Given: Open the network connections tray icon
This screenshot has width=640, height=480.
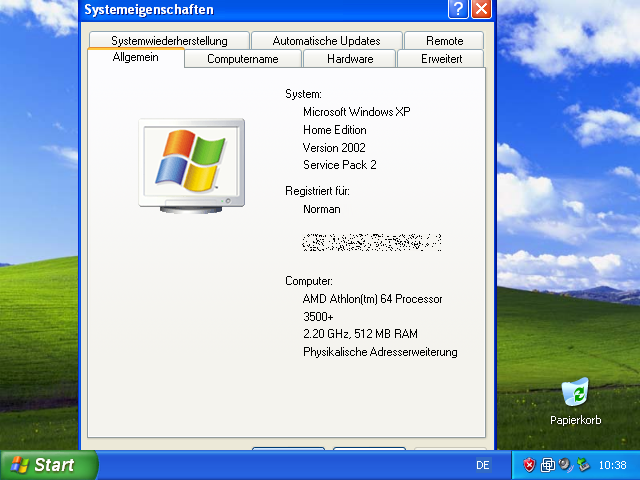Looking at the screenshot, I should tap(547, 465).
